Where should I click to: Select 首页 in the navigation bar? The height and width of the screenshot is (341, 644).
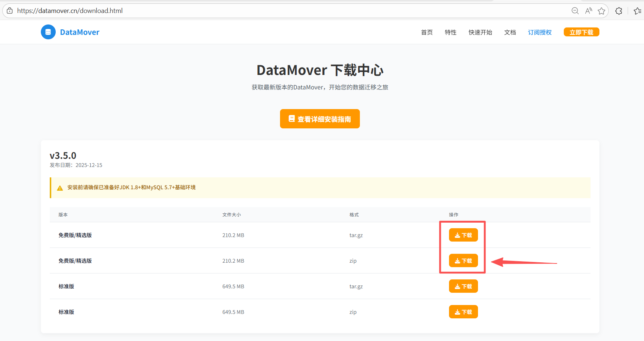click(426, 32)
